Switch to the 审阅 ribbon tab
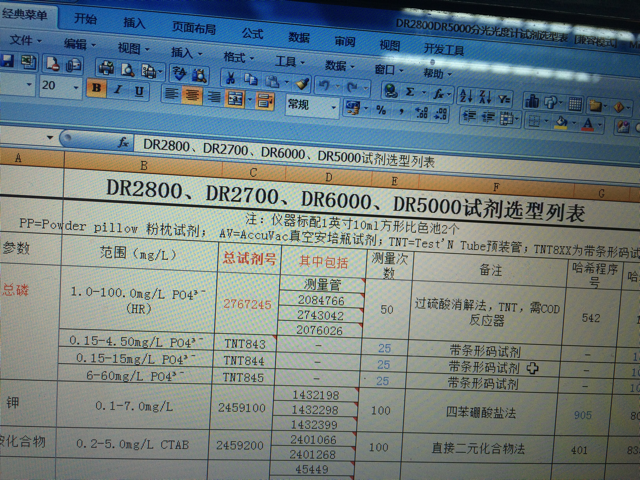 345,42
